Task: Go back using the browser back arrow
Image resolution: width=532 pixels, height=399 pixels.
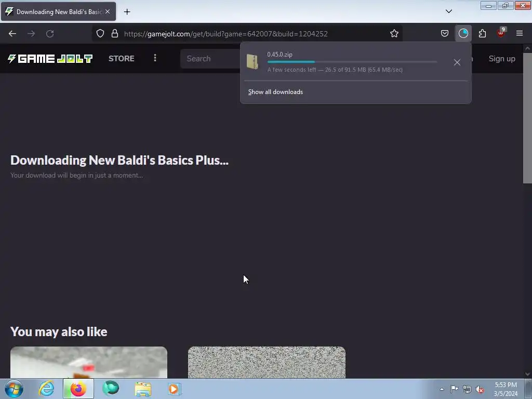Action: pos(12,34)
